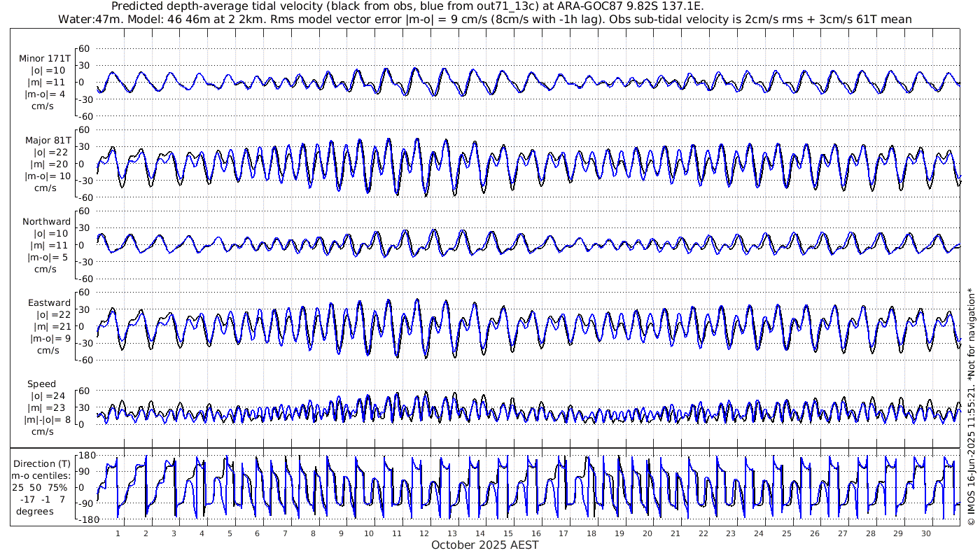This screenshot has width=980, height=560.
Task: Click the -180 tick of the Direction panel
Action: tap(83, 519)
